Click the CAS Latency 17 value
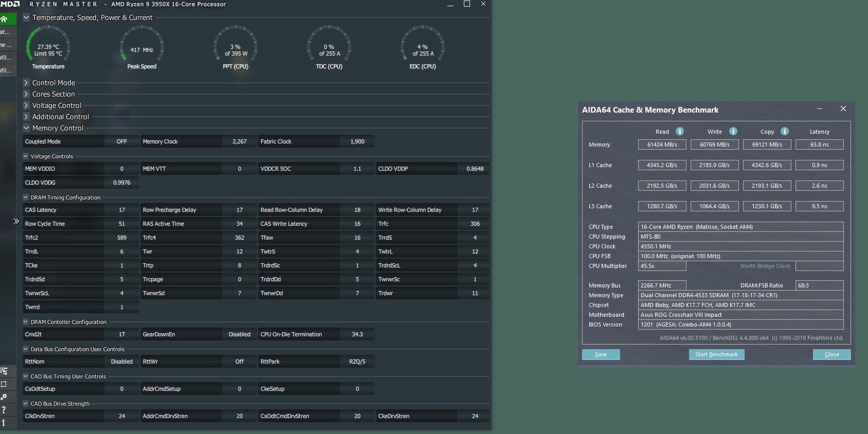The image size is (868, 434). [x=122, y=210]
